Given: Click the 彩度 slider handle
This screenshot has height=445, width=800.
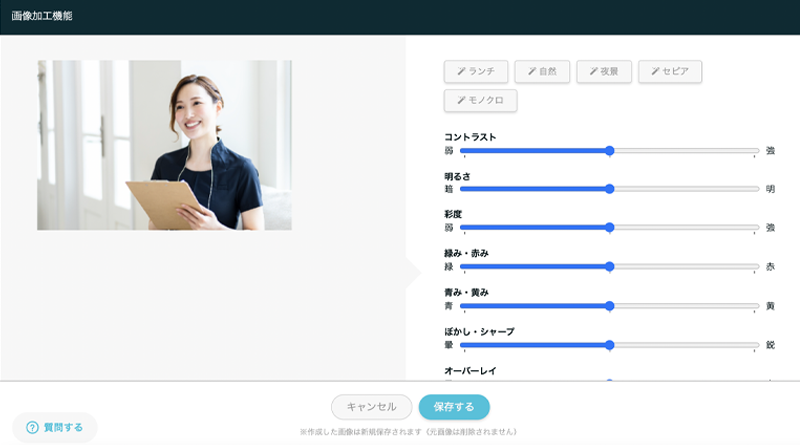Looking at the screenshot, I should click(x=609, y=227).
